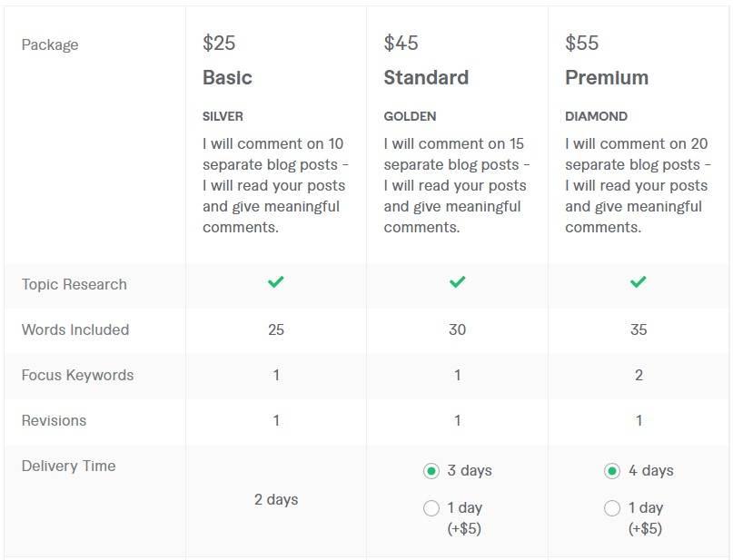Select the 4 days delivery radio button

coord(613,471)
